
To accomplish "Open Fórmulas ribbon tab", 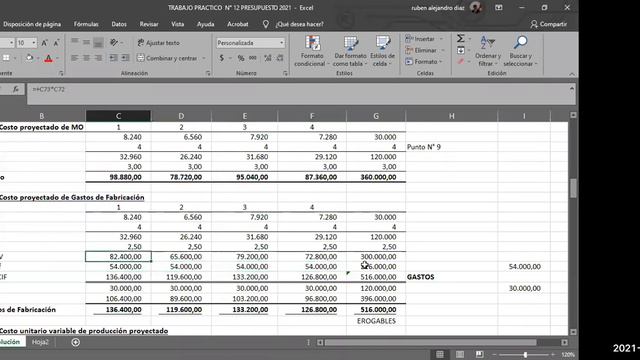I will pos(86,24).
